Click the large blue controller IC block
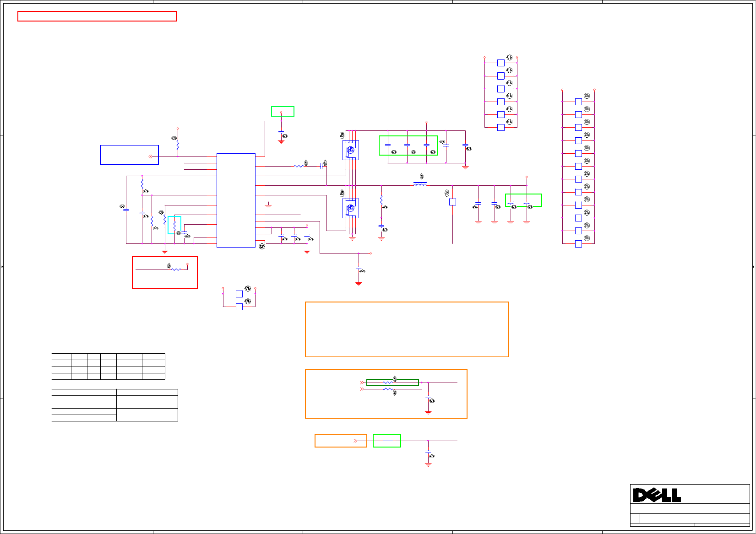 pyautogui.click(x=236, y=200)
